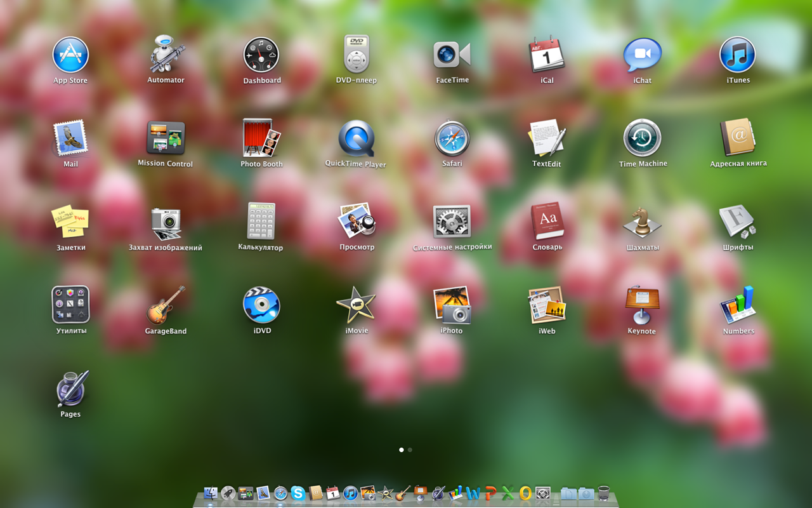This screenshot has width=812, height=508.
Task: Launch Automator from the Launchpad grid
Action: [166, 55]
